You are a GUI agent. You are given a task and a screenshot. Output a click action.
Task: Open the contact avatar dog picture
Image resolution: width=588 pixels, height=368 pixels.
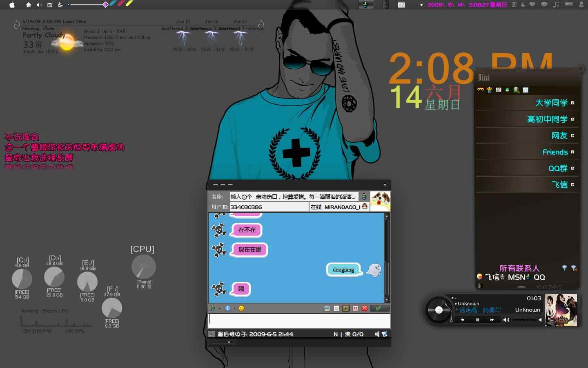click(380, 201)
